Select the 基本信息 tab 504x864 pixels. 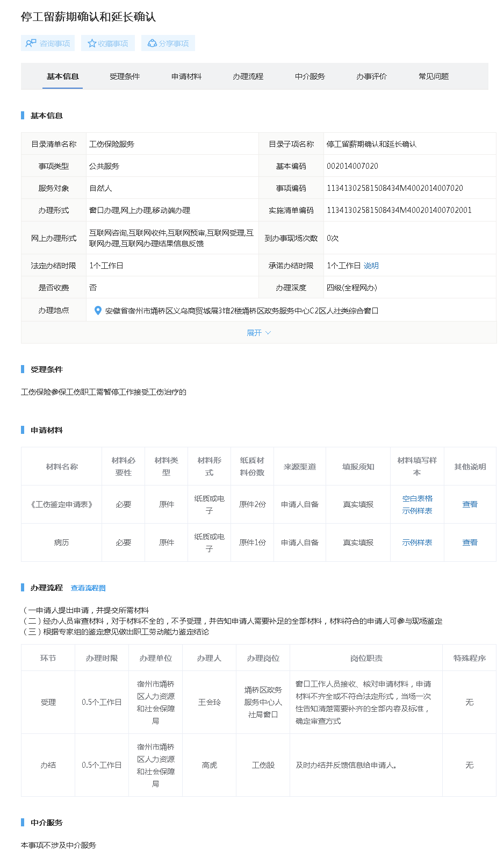coord(63,76)
